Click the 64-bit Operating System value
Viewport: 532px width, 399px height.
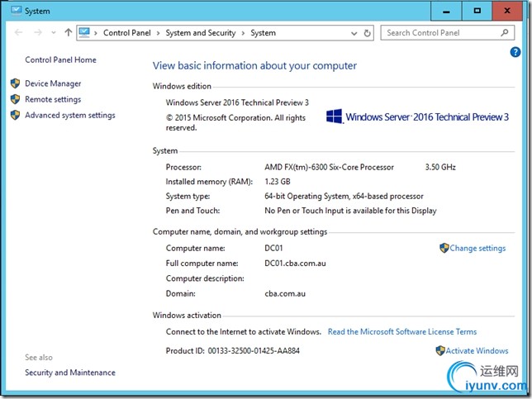[x=344, y=197]
